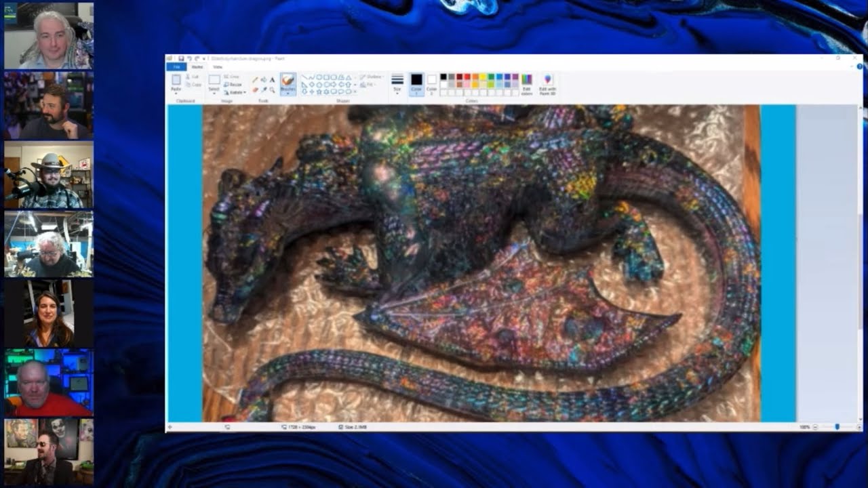Click the Resize button

tap(233, 85)
